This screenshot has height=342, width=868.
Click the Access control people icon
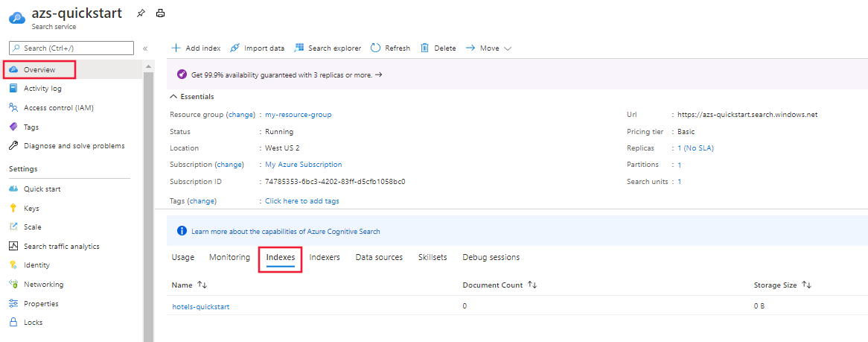14,107
